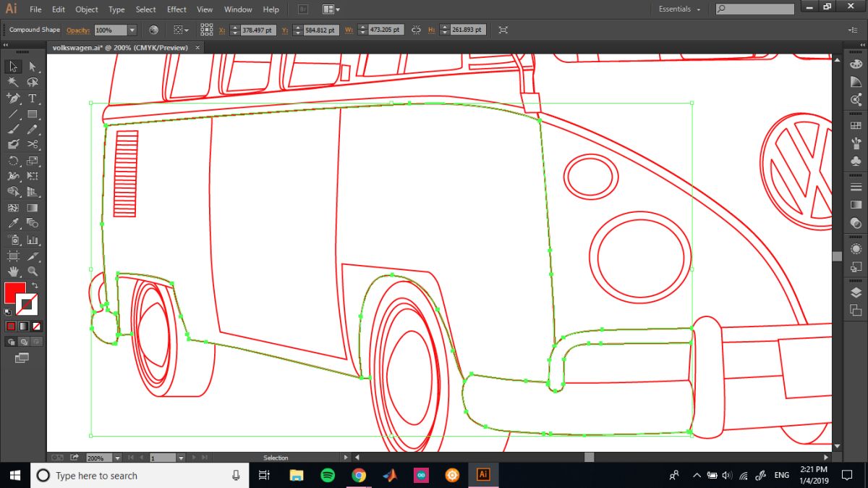868x488 pixels.
Task: Set paint mode to None
Action: (37, 326)
